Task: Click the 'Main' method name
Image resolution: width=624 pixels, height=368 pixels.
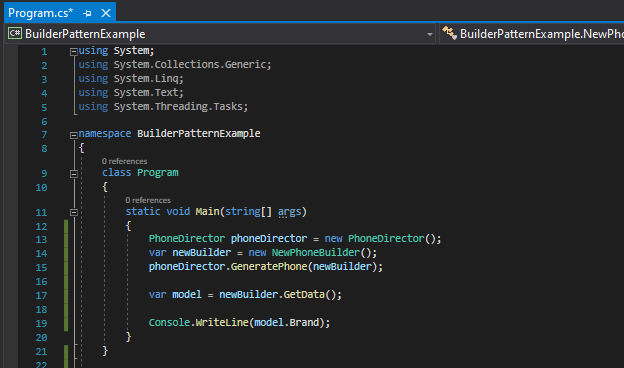Action: 207,211
